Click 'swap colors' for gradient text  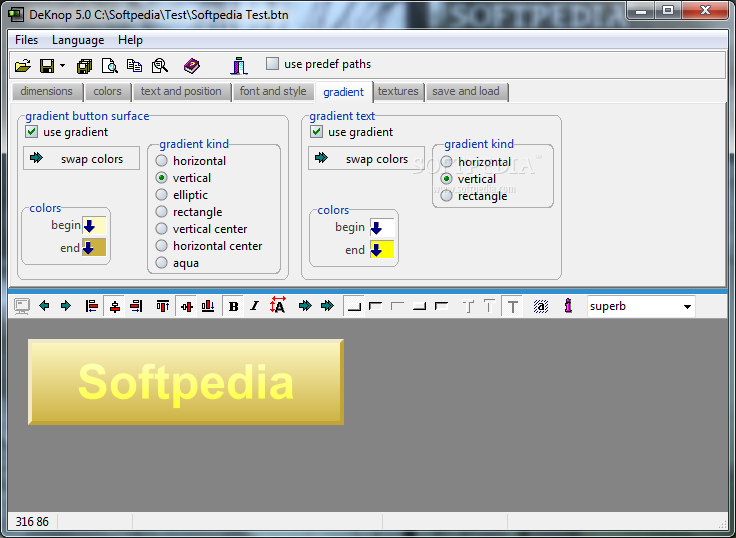click(x=366, y=158)
